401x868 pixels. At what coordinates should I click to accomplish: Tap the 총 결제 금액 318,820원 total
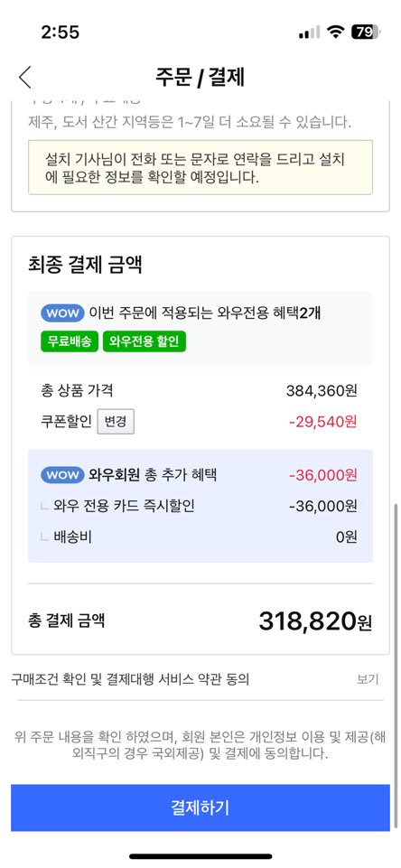click(x=315, y=621)
